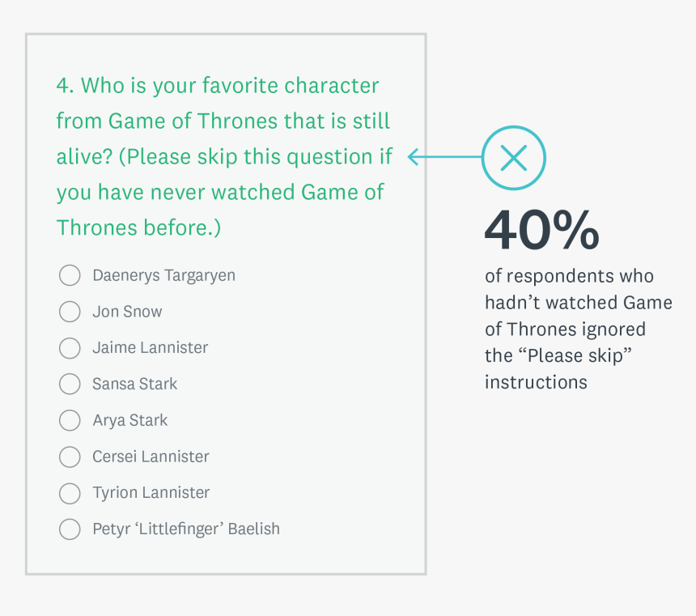
Task: Click the 'Petyr Littlefinger Baelish' label text
Action: 185,529
